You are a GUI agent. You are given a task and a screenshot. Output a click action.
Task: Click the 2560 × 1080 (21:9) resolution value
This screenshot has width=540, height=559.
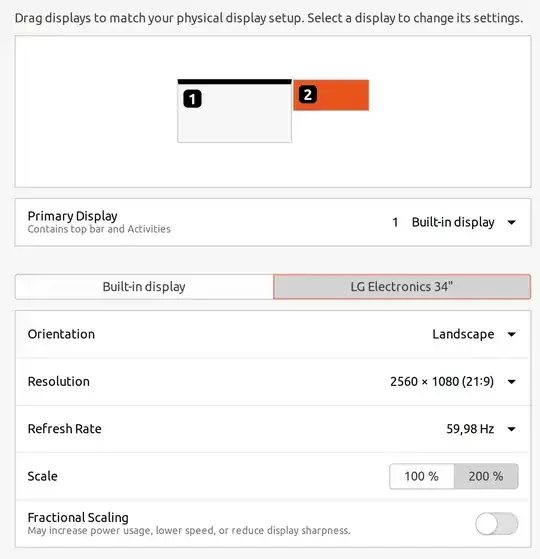(442, 381)
